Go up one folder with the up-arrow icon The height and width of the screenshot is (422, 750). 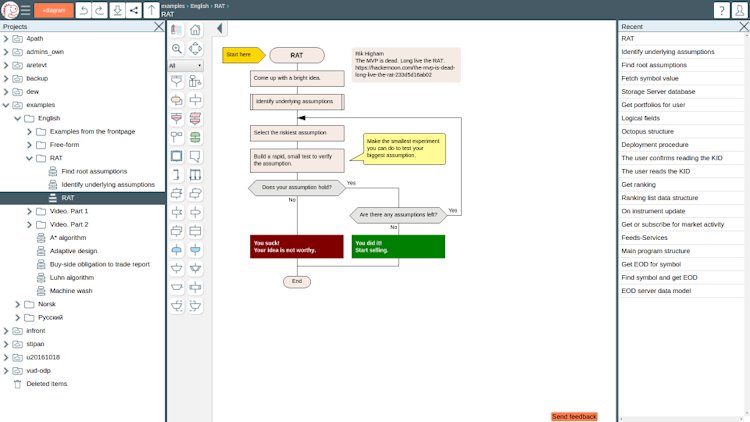[x=151, y=10]
